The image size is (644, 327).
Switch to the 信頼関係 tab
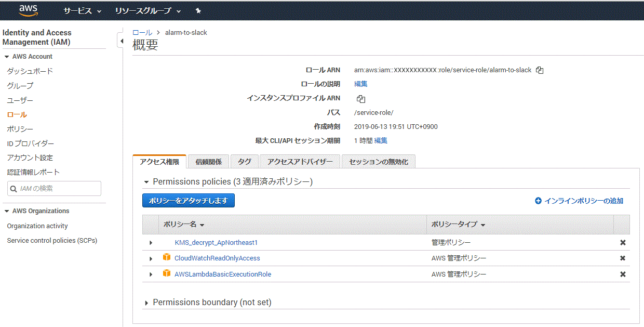[208, 162]
